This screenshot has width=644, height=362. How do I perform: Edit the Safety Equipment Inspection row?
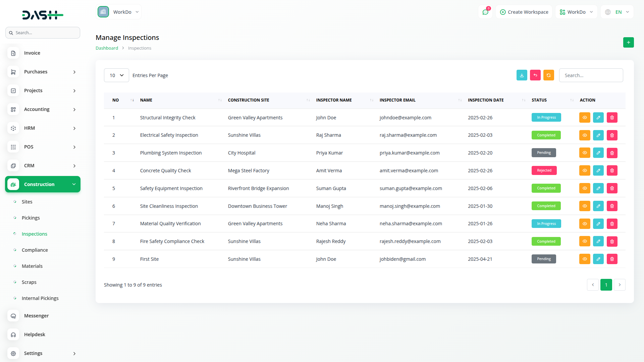(598, 188)
